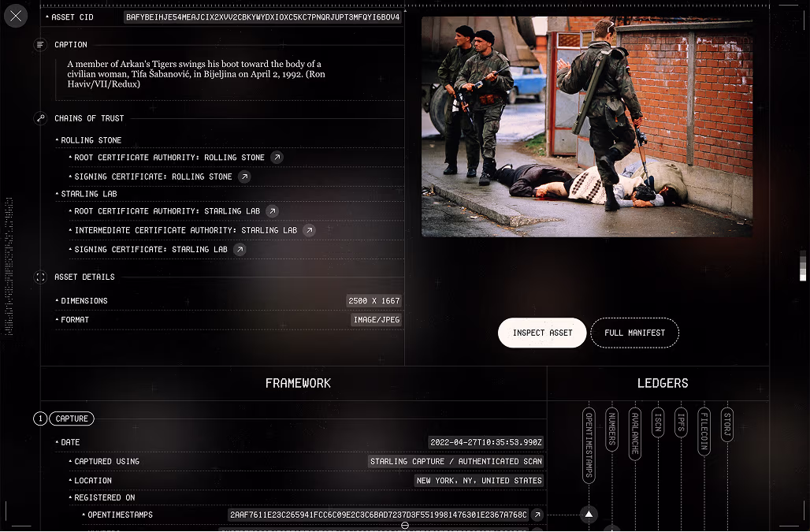Click the Asset Details frame icon
This screenshot has height=532, width=810.
click(x=40, y=277)
